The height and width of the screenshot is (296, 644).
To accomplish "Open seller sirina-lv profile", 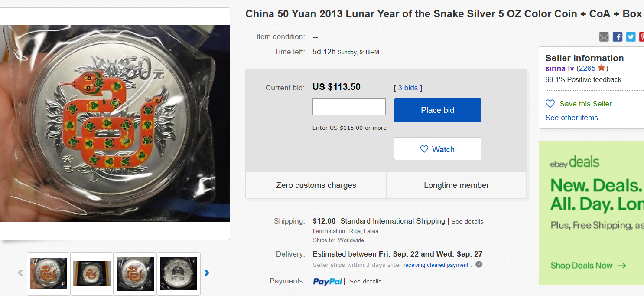I will [559, 68].
